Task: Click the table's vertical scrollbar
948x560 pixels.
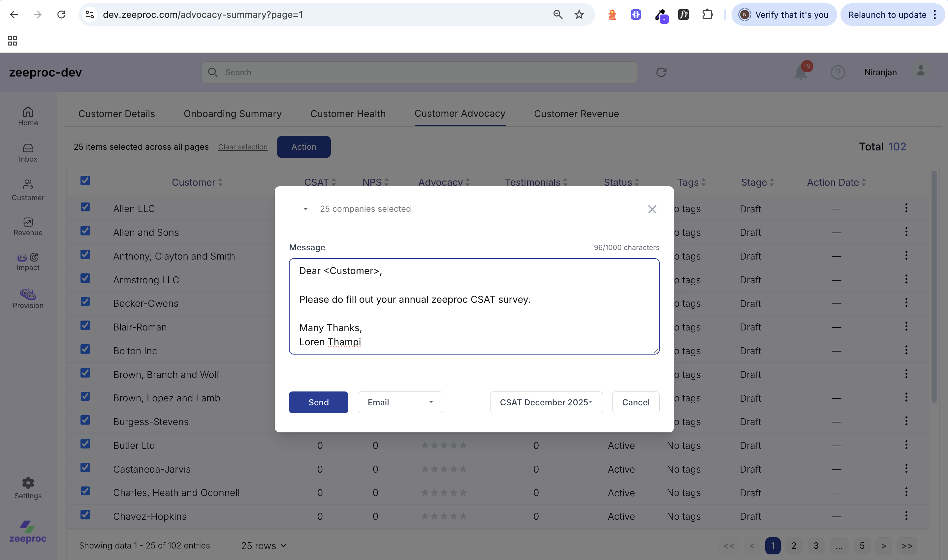Action: (934, 287)
